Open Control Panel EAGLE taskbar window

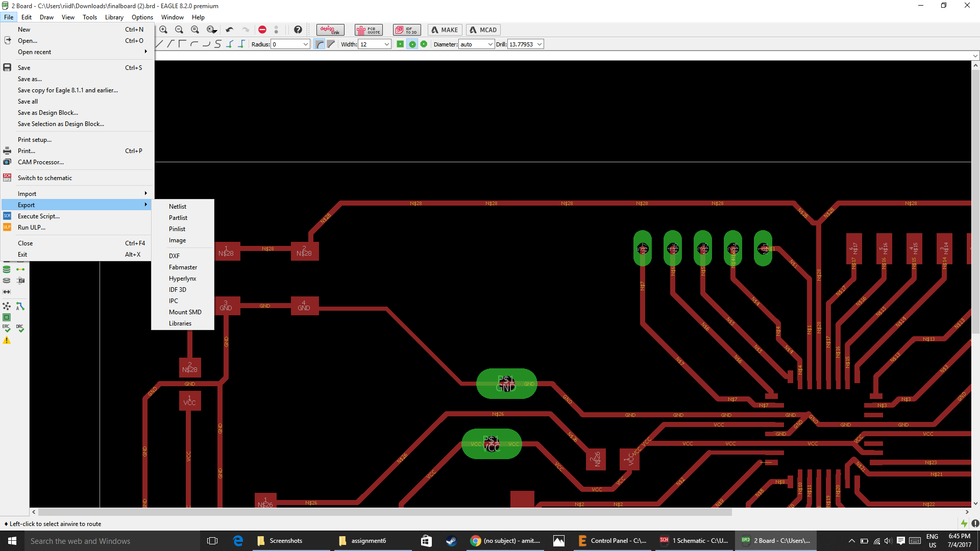point(612,541)
